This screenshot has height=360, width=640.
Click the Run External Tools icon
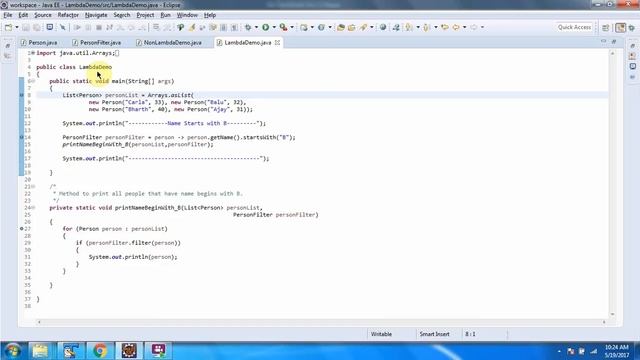tap(283, 27)
